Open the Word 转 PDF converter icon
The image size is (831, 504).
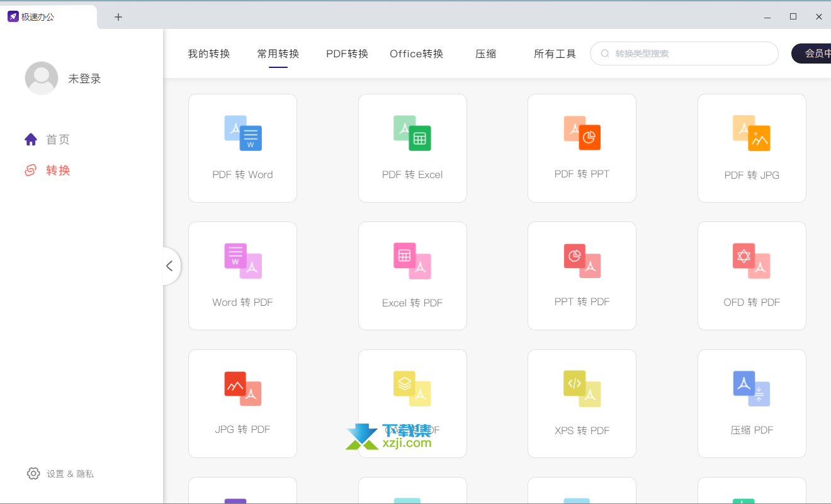click(x=243, y=260)
